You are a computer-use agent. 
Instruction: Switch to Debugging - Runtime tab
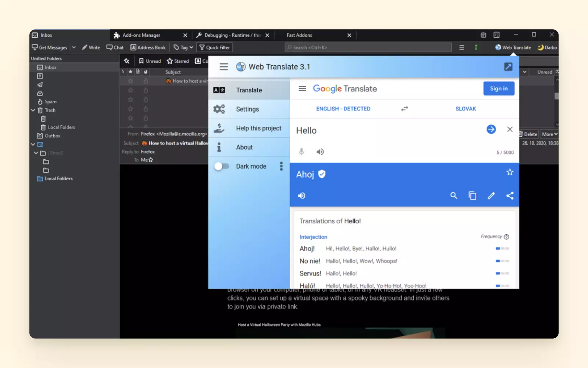point(233,35)
